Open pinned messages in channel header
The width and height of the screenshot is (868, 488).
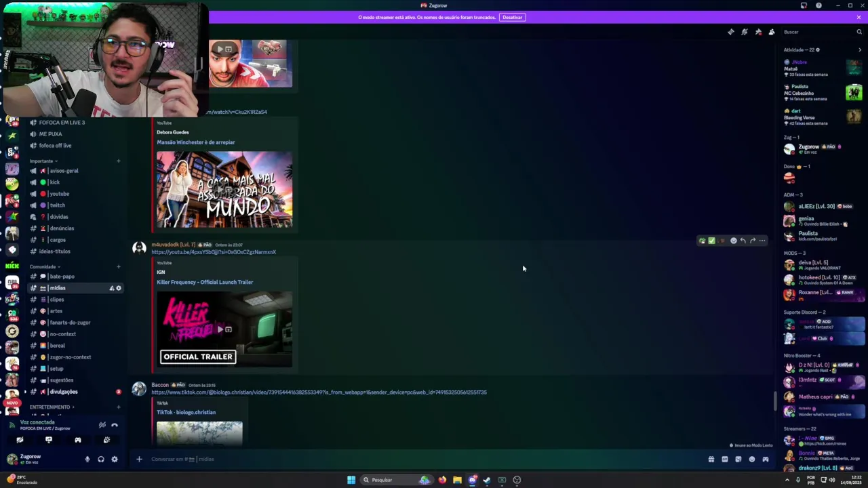click(x=758, y=32)
